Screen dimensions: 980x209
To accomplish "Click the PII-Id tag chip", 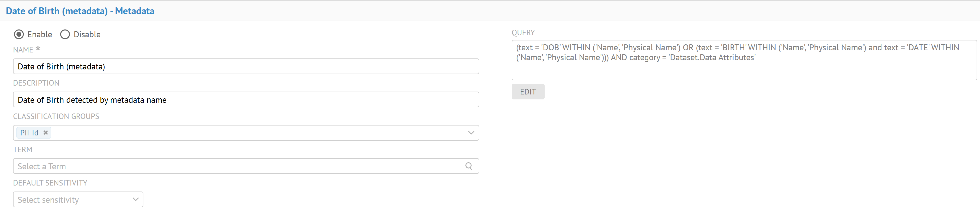I will [29, 133].
